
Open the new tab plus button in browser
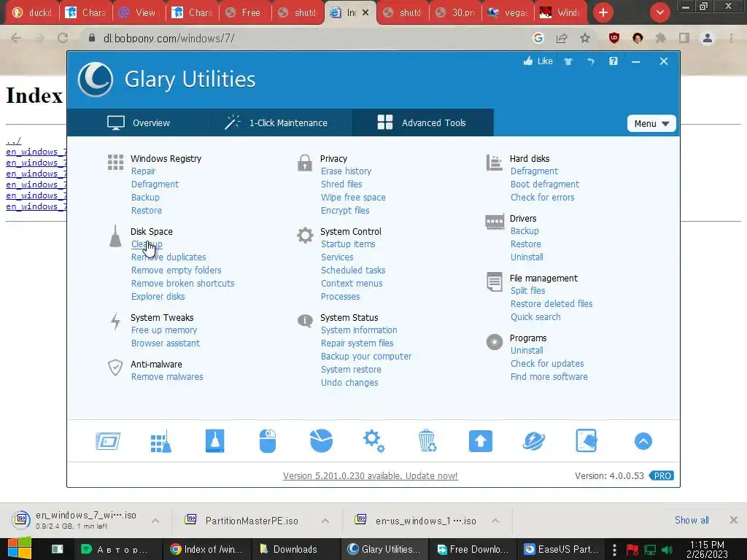(x=603, y=12)
